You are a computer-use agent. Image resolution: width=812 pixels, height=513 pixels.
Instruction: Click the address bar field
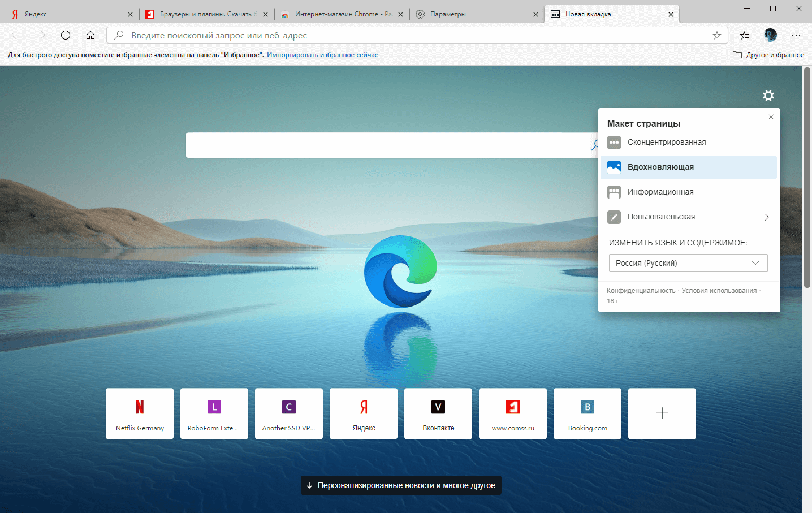pos(417,35)
